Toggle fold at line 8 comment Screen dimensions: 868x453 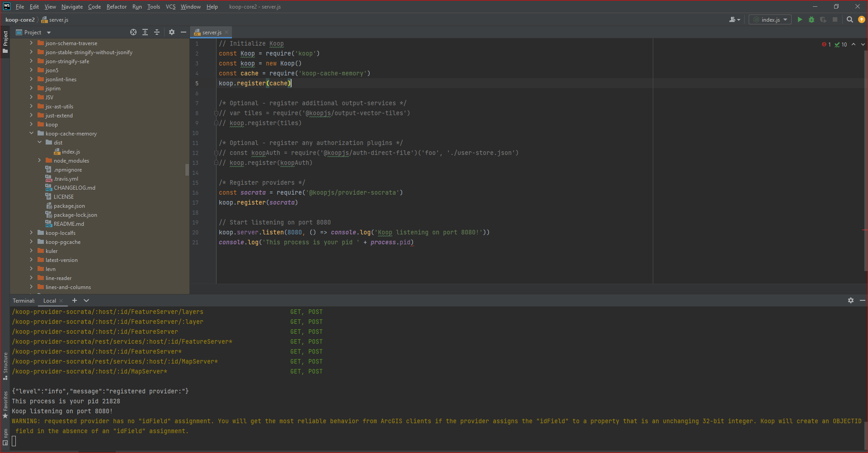coord(216,113)
